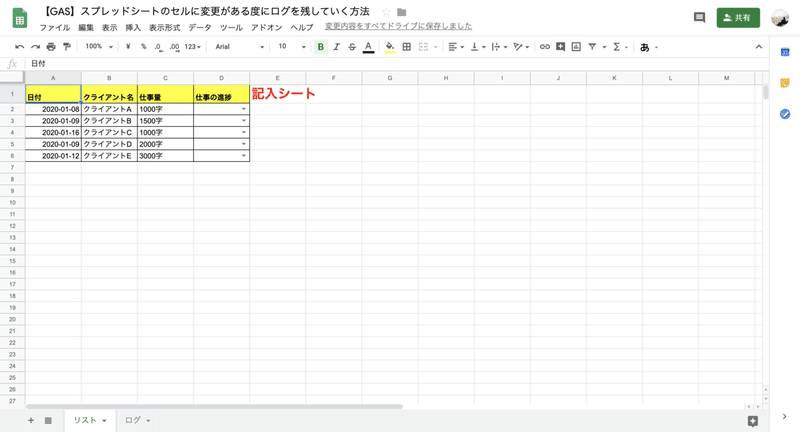This screenshot has width=800, height=432.
Task: Undo the last action
Action: 19,47
